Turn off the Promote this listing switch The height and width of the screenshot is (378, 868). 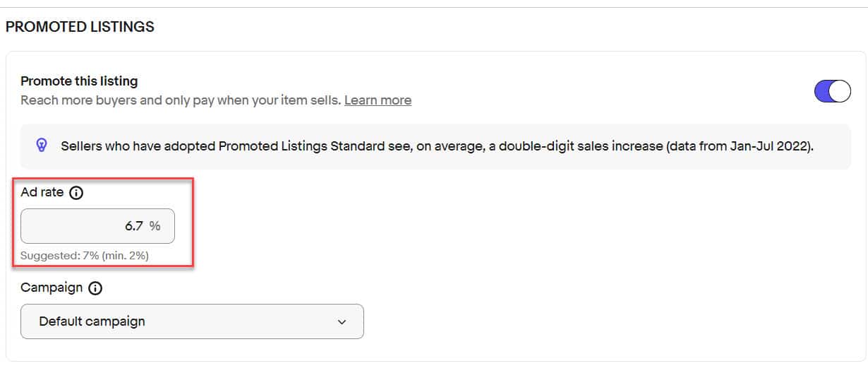[x=833, y=91]
